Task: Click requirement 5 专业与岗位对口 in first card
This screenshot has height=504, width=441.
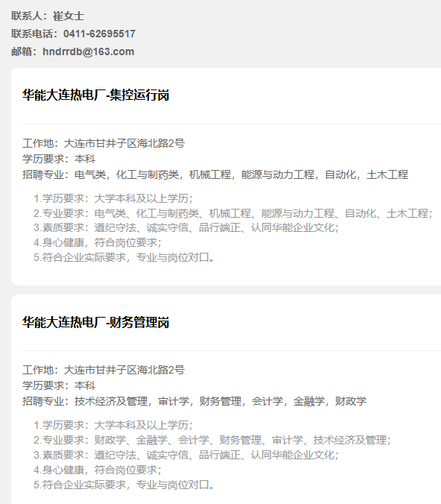Action: click(x=124, y=257)
